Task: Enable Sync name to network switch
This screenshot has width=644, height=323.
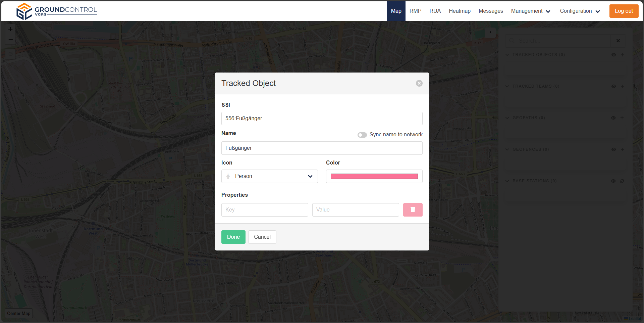Action: (x=362, y=135)
